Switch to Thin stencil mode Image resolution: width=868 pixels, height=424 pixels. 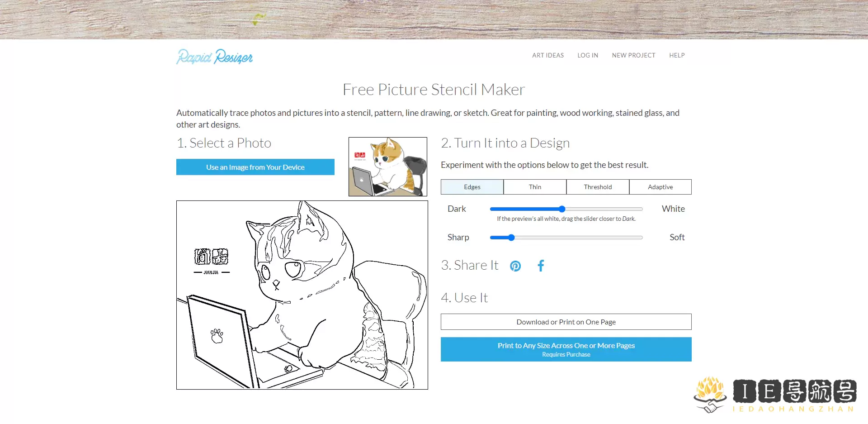pyautogui.click(x=535, y=187)
